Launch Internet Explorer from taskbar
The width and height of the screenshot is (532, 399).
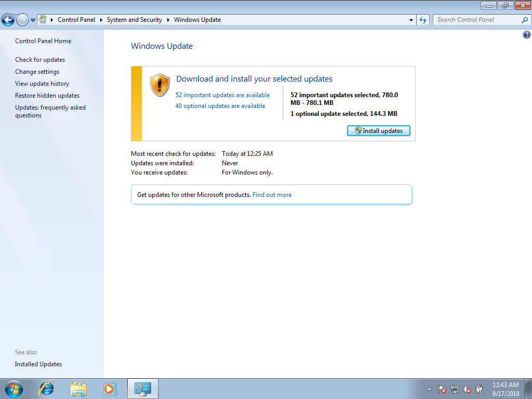(x=46, y=389)
